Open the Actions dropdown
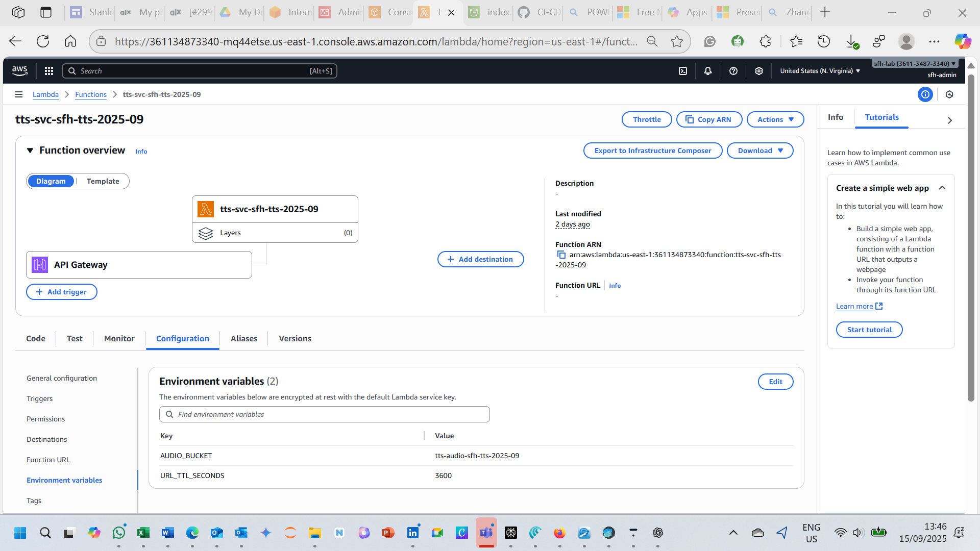Viewport: 980px width, 551px height. click(775, 119)
